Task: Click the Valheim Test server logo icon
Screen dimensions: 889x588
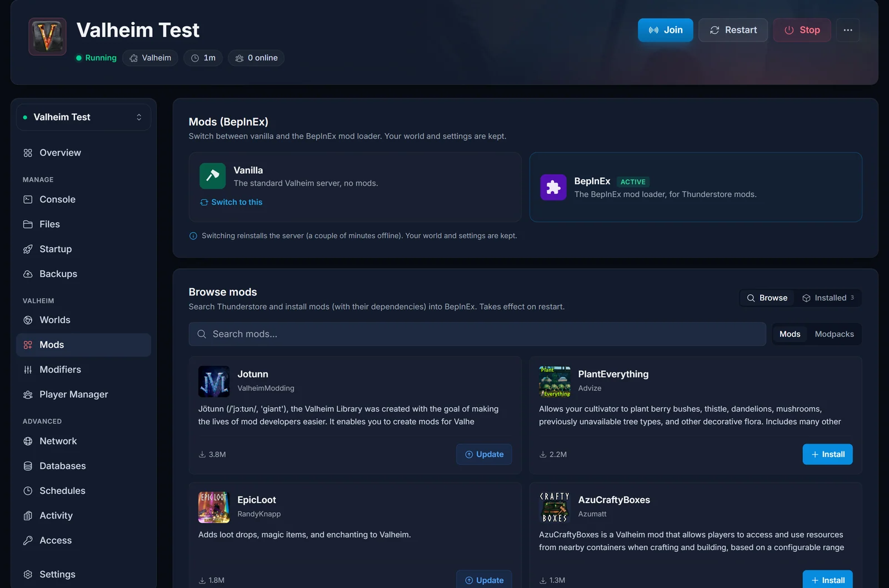Action: [47, 37]
